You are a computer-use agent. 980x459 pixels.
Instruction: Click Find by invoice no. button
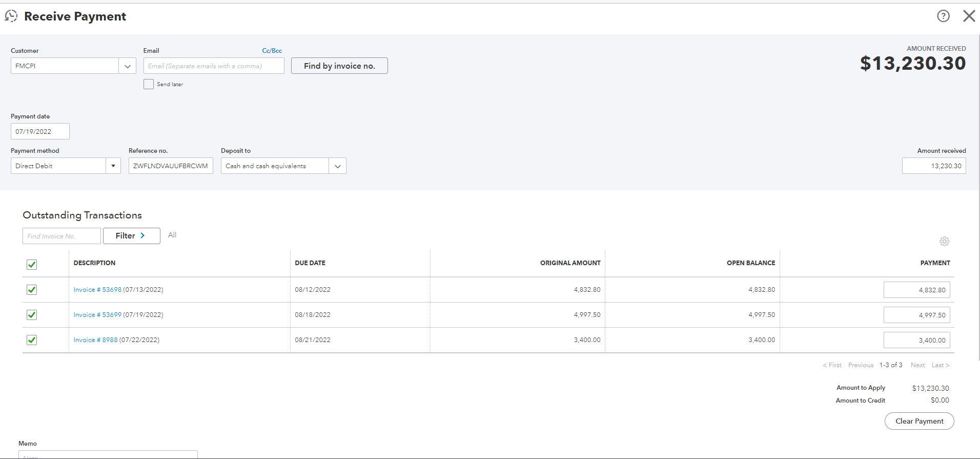pyautogui.click(x=339, y=66)
